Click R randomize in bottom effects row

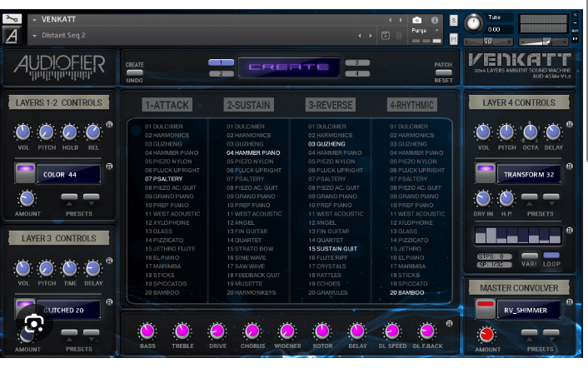click(x=449, y=323)
